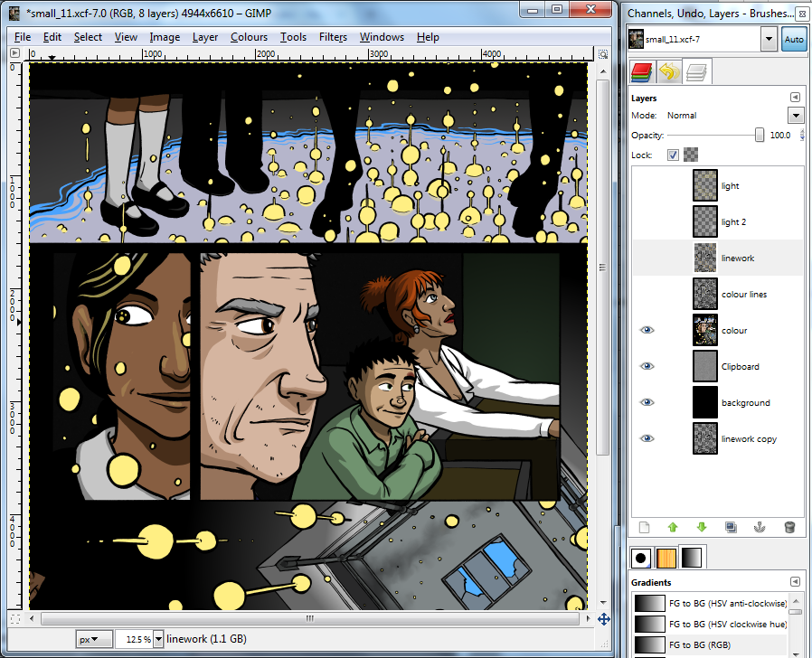Click the GIMP window icon in the title bar

(14, 13)
